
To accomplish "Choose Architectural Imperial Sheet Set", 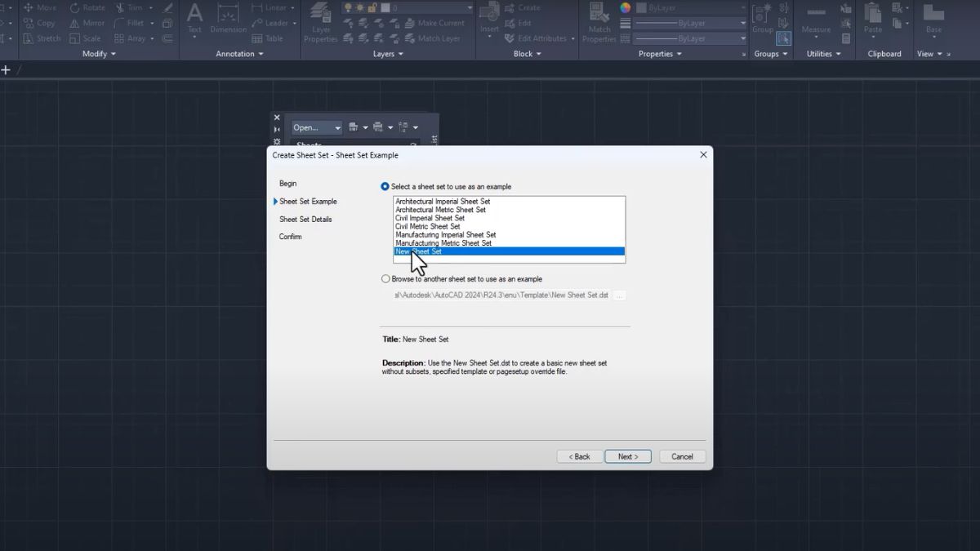I will pyautogui.click(x=510, y=201).
